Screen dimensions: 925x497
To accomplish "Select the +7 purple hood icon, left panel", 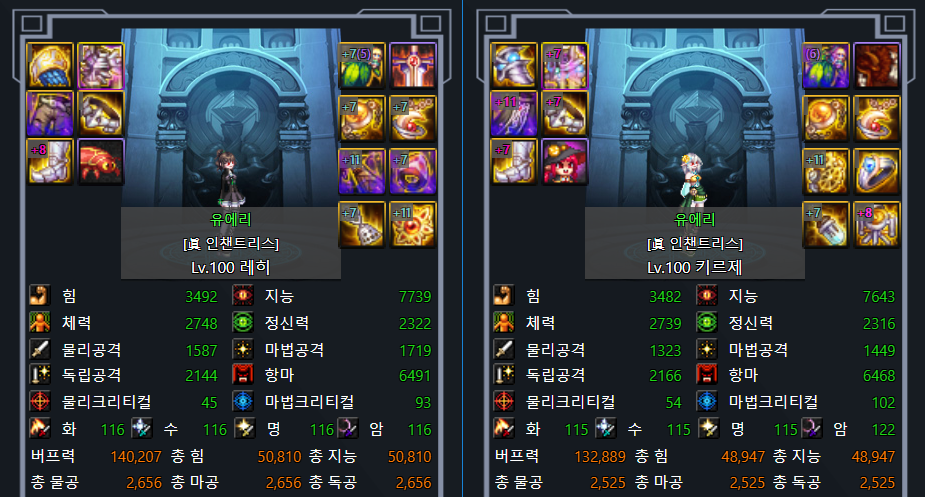I will 413,172.
